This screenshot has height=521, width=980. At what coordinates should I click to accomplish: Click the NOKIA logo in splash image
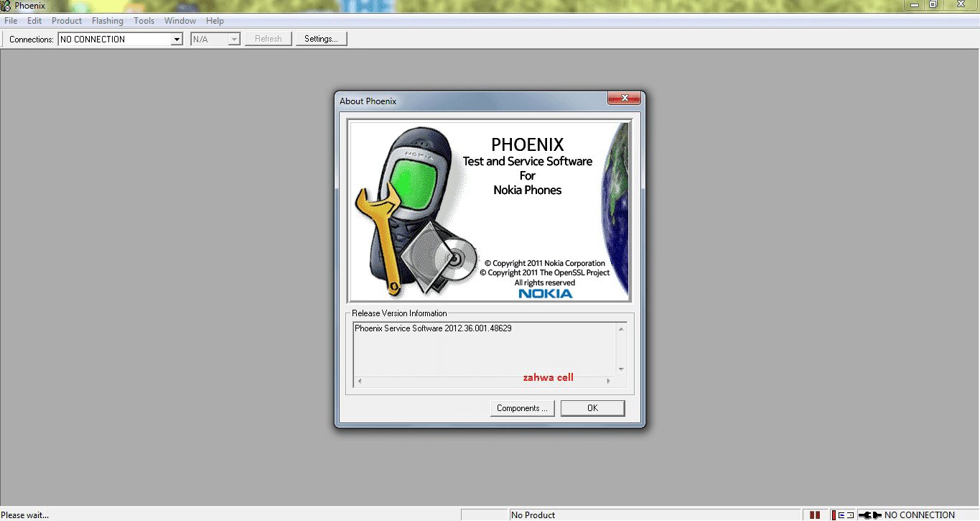pos(546,293)
